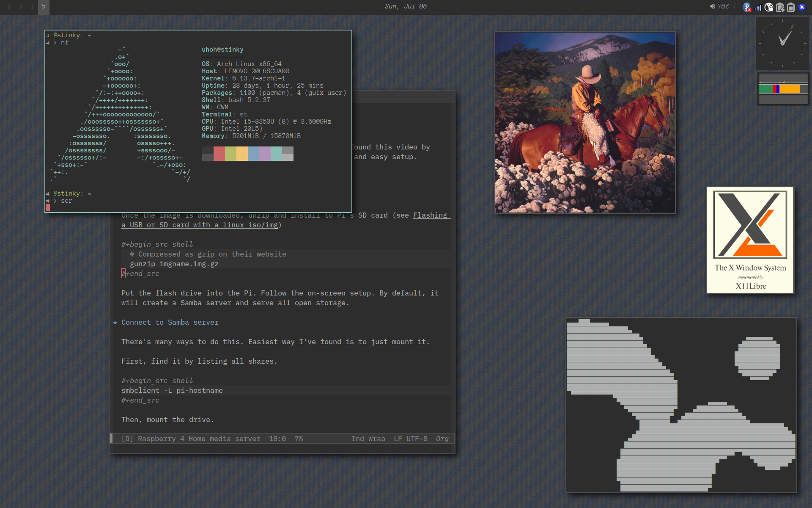Click the Org major mode in the modeline
This screenshot has width=812, height=508.
click(x=442, y=439)
